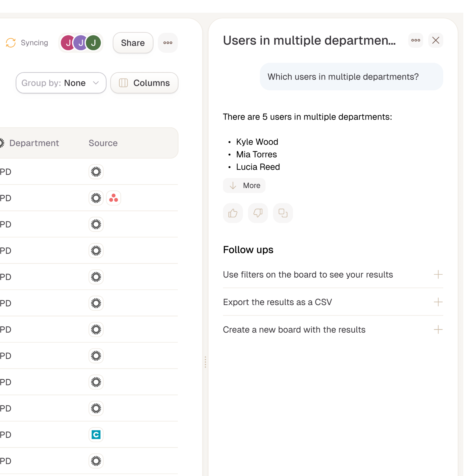The height and width of the screenshot is (476, 476).
Task: Click the Share button
Action: [133, 43]
